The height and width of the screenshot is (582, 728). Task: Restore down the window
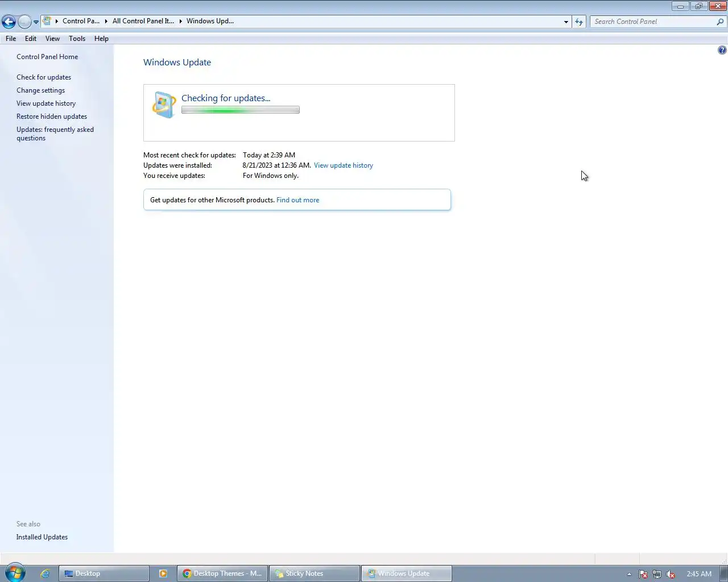tap(699, 6)
